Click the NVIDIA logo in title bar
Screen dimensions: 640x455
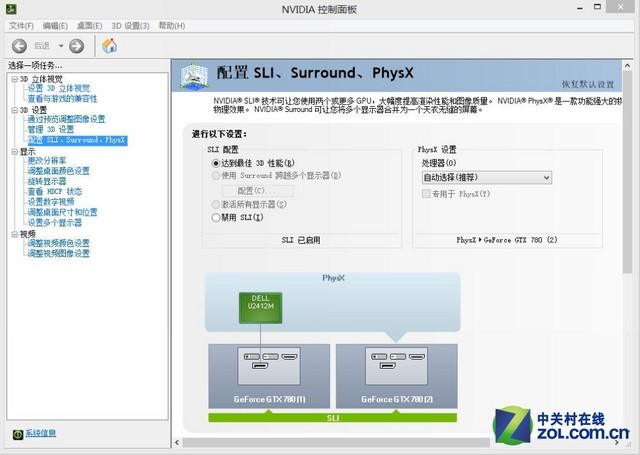click(11, 8)
